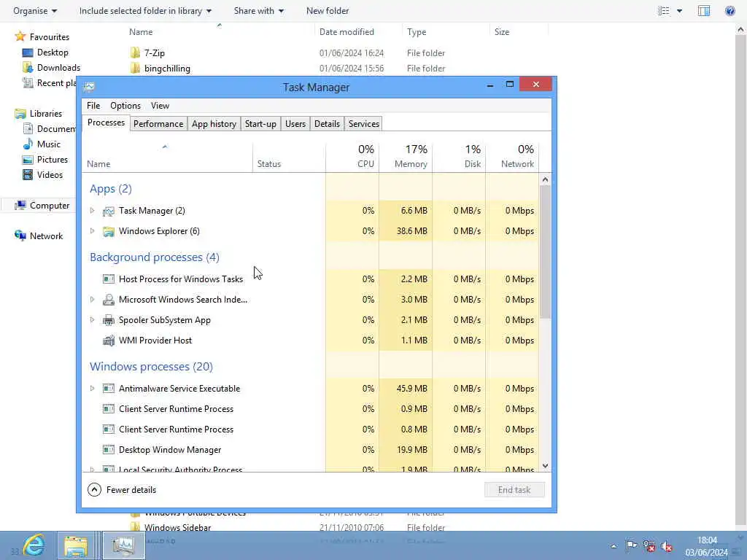Viewport: 747px width, 560px height.
Task: Select Computer in the Explorer sidebar
Action: point(42,205)
